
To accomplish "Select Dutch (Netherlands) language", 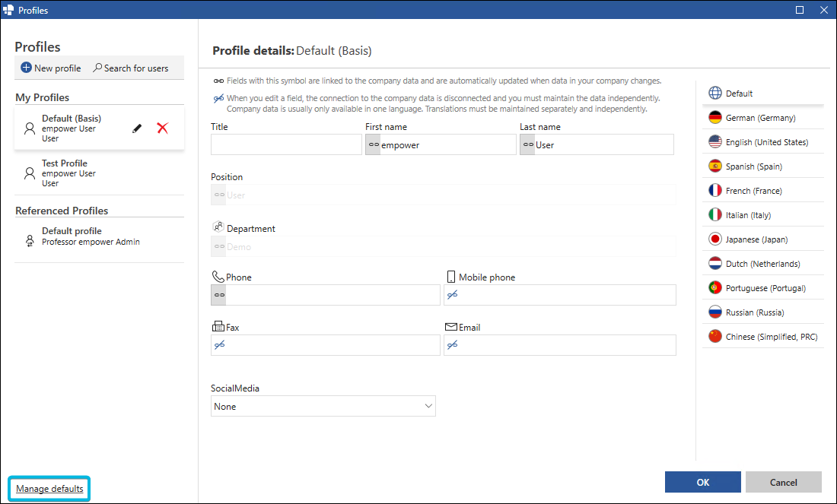I will click(763, 264).
